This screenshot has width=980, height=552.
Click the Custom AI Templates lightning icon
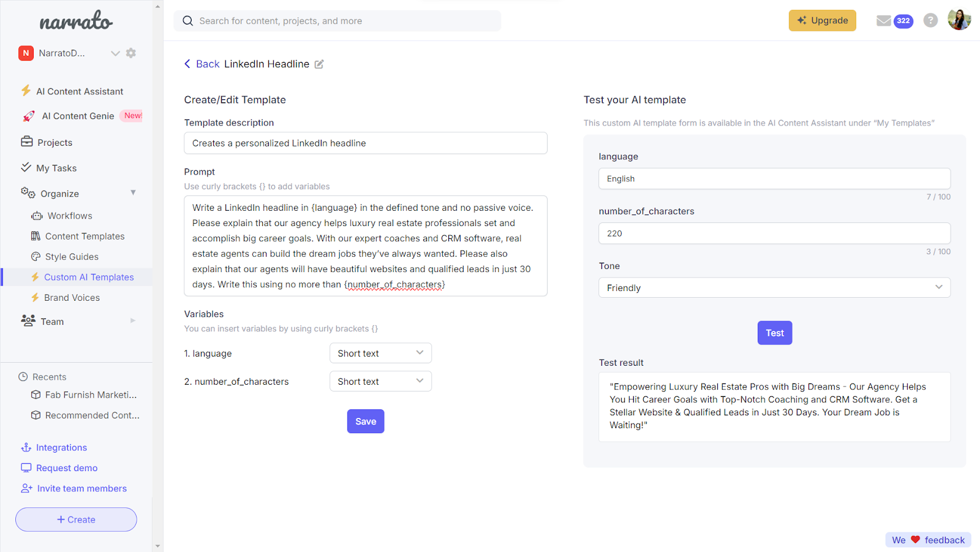click(35, 277)
